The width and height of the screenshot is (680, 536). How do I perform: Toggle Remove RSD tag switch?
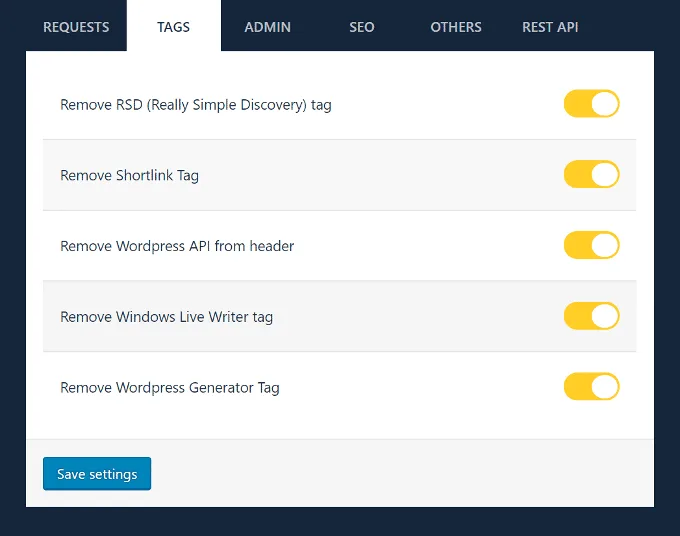tap(592, 104)
